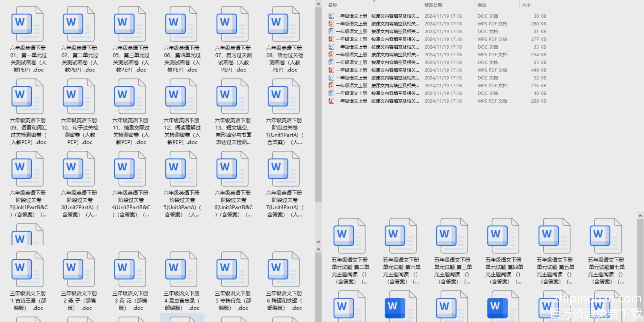Image resolution: width=644 pixels, height=322 pixels.
Task: Click the up arrow of the third-grade Chinese pane scrollbar
Action: 318,249
